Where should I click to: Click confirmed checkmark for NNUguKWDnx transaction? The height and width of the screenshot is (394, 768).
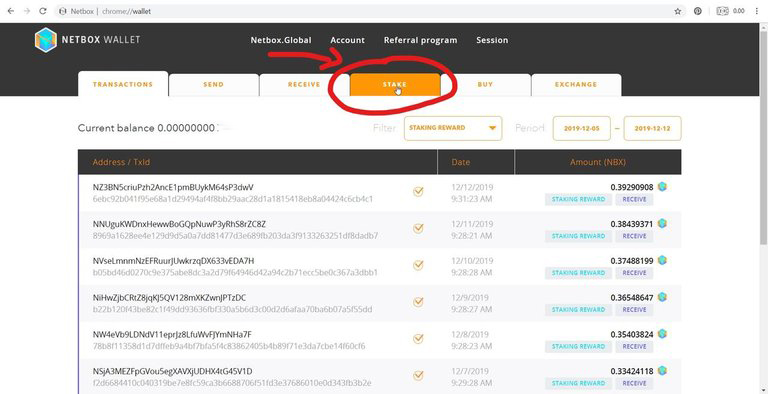click(x=418, y=228)
